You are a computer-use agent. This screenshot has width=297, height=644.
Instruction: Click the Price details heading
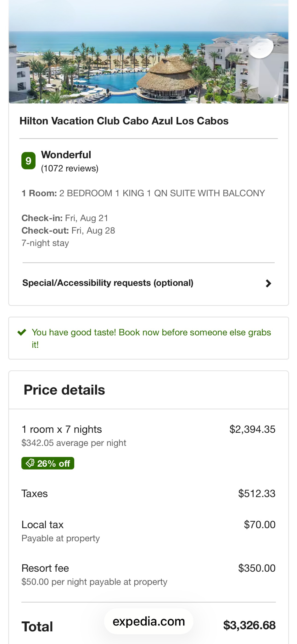point(64,390)
